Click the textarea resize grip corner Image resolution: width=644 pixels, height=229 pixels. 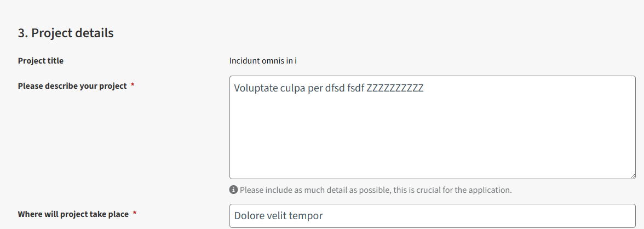click(x=632, y=175)
